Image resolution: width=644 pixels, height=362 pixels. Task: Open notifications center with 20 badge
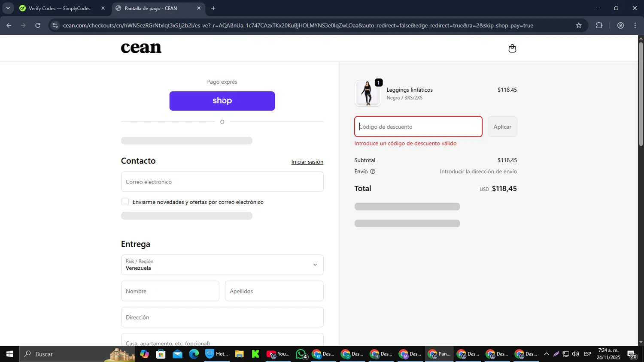(x=632, y=354)
